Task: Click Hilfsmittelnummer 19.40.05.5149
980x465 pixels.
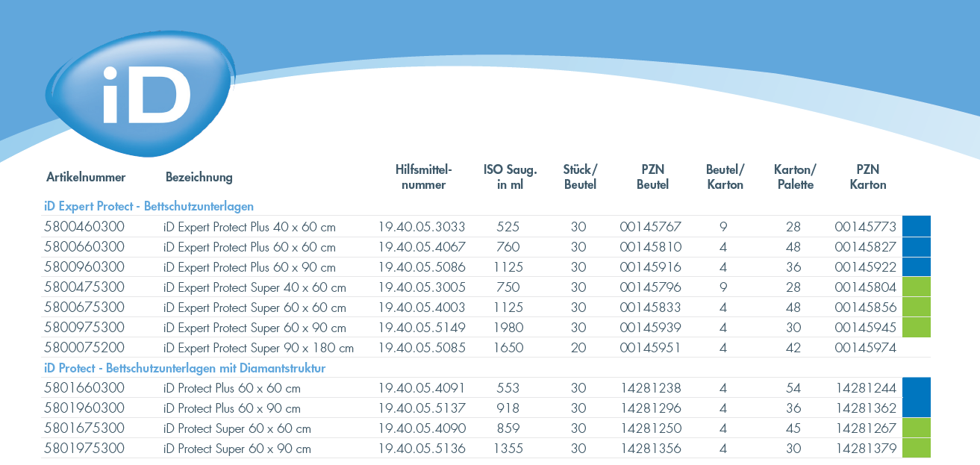Action: coord(422,327)
